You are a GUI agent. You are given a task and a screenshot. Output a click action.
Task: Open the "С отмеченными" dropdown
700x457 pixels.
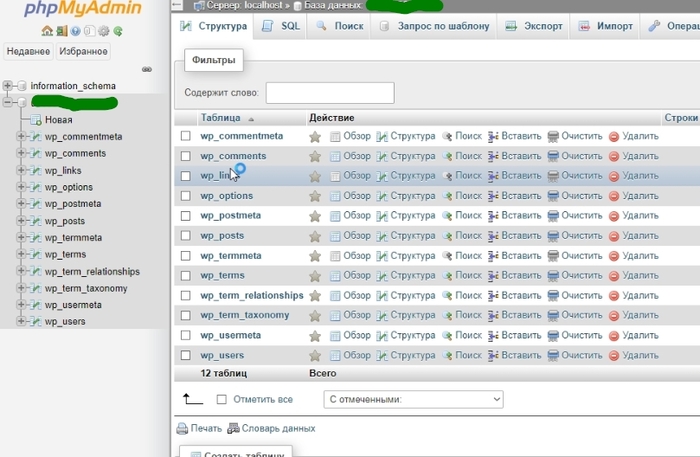click(x=413, y=399)
